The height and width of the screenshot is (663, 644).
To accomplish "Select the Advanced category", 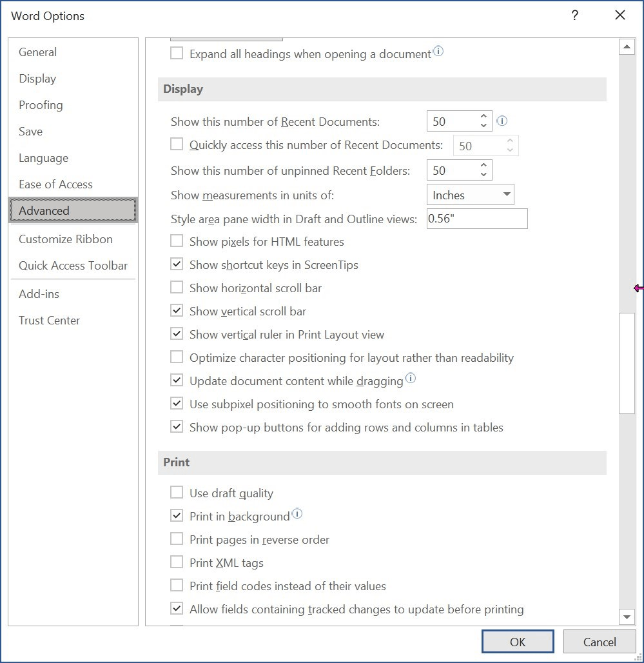I will coord(73,210).
